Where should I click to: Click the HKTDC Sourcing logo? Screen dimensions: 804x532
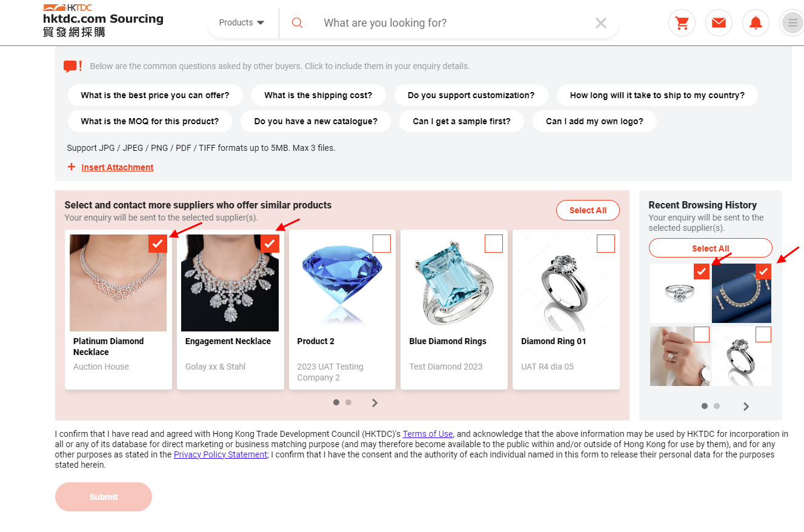103,21
